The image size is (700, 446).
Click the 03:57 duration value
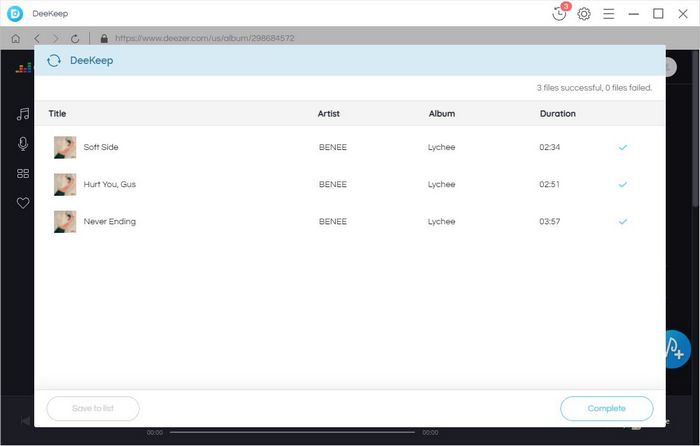tap(550, 221)
